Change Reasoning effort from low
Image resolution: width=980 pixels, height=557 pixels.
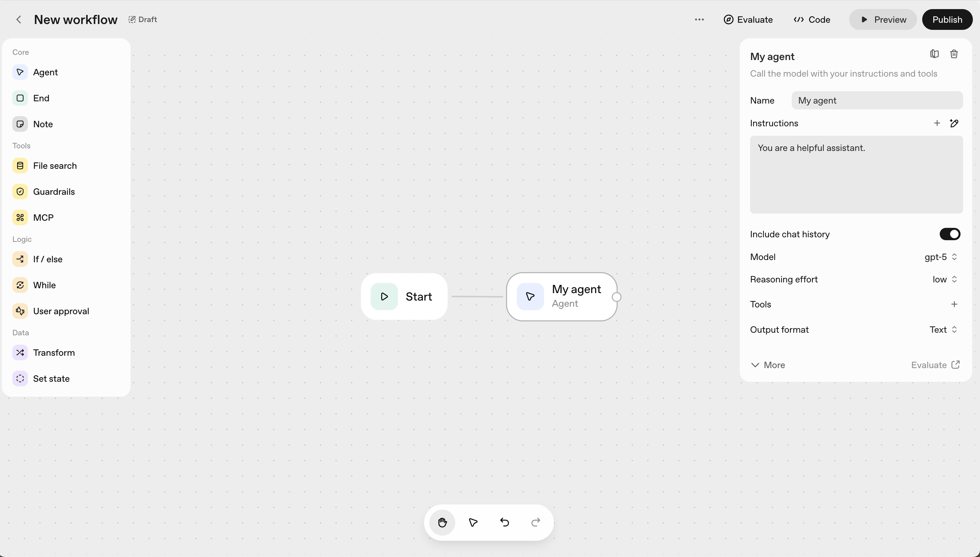tap(944, 279)
